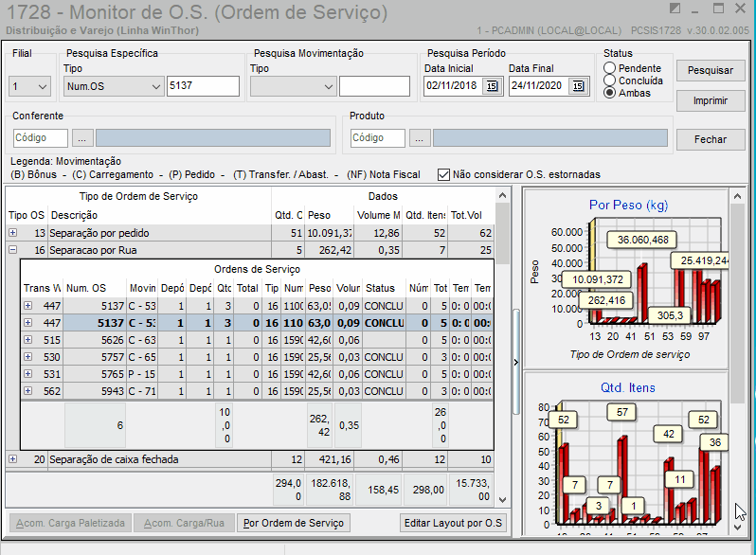Click the Data Final date field
The height and width of the screenshot is (555, 756).
[x=539, y=86]
